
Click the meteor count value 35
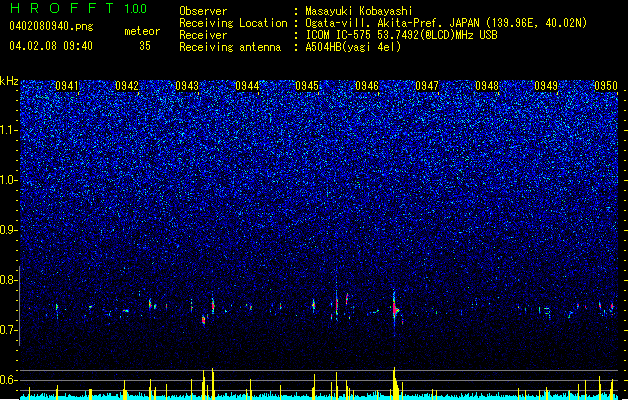[x=145, y=46]
